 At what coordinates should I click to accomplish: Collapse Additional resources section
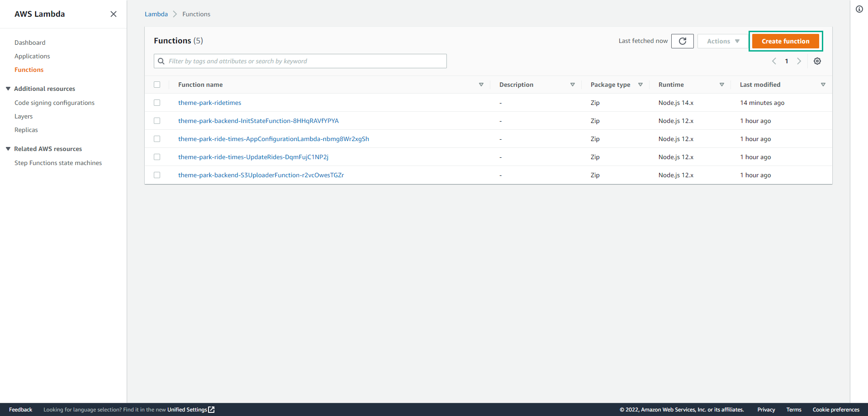(x=8, y=89)
